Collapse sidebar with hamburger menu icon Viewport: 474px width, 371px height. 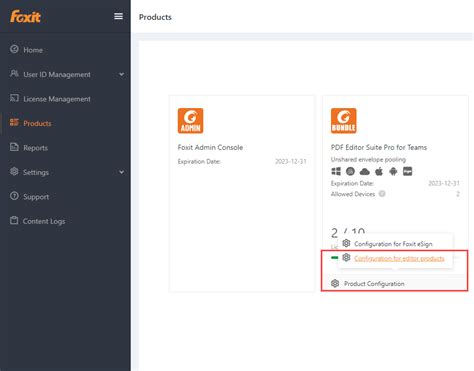click(118, 16)
